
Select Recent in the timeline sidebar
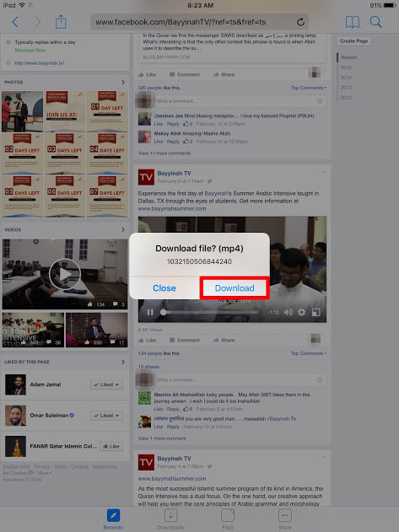click(348, 57)
